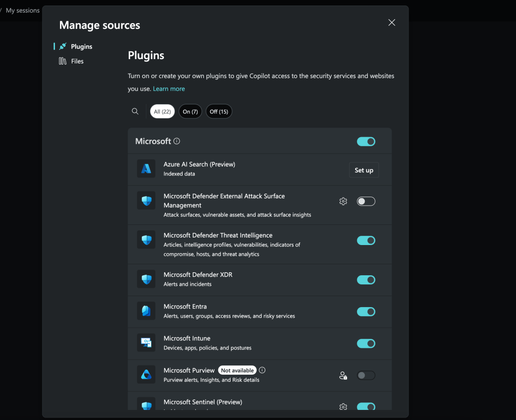Show Off (15) plugins filter
This screenshot has height=420, width=516.
219,111
